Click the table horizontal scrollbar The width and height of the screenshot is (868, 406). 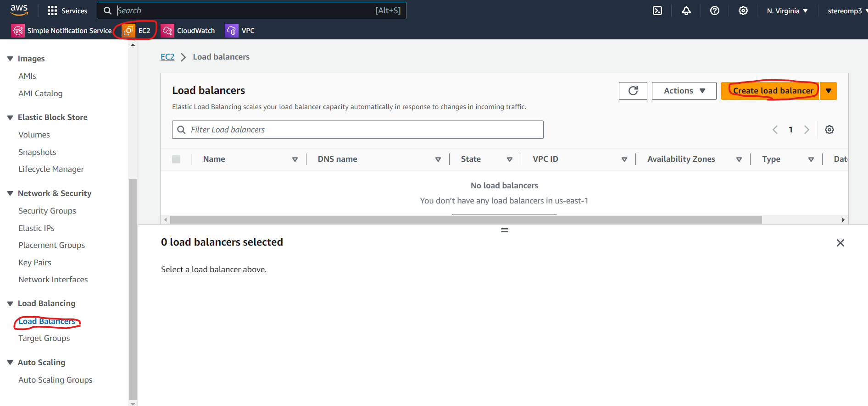point(466,220)
